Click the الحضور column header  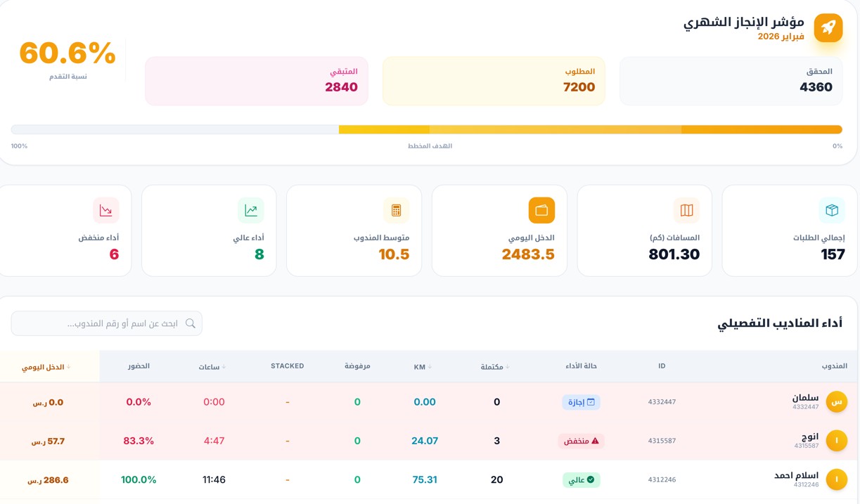[x=139, y=366]
